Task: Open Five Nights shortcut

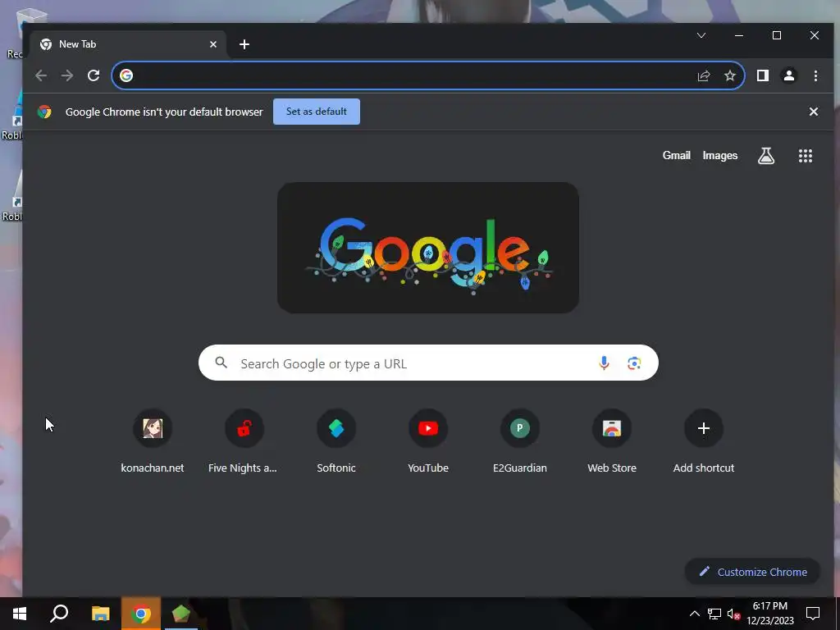Action: tap(244, 441)
